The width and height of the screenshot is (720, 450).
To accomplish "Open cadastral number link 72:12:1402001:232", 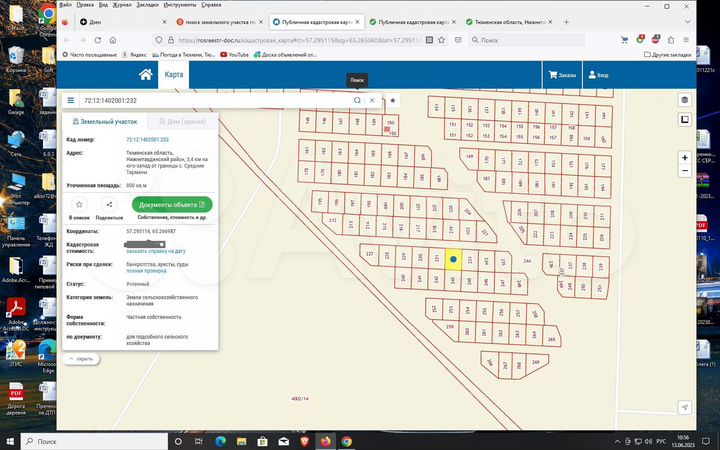I will pyautogui.click(x=147, y=140).
